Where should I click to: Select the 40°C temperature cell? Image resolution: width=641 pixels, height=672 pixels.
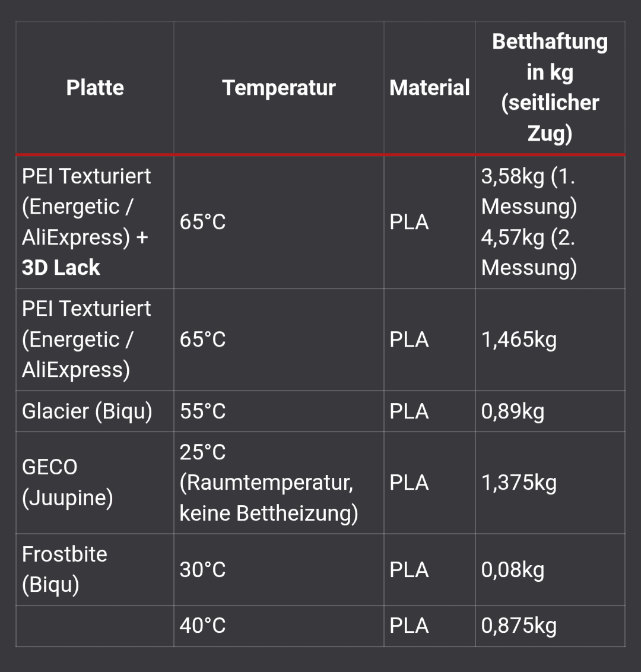203,626
